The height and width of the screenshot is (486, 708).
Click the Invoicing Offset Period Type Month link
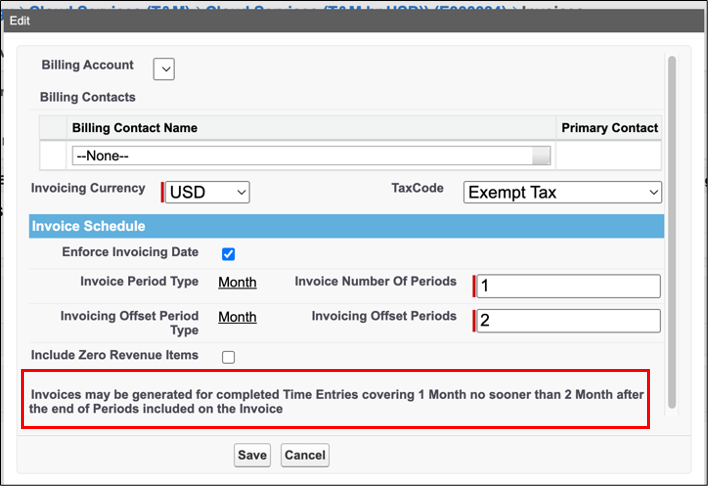(x=238, y=317)
